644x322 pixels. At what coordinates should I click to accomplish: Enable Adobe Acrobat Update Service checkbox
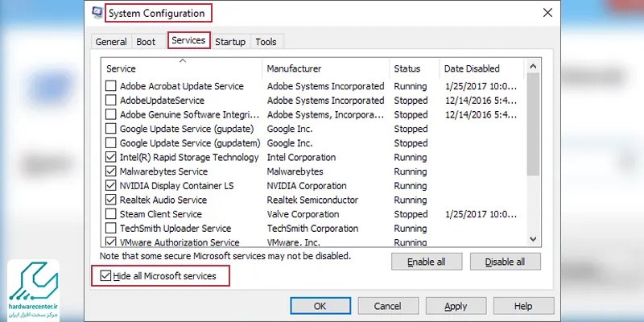coord(111,86)
